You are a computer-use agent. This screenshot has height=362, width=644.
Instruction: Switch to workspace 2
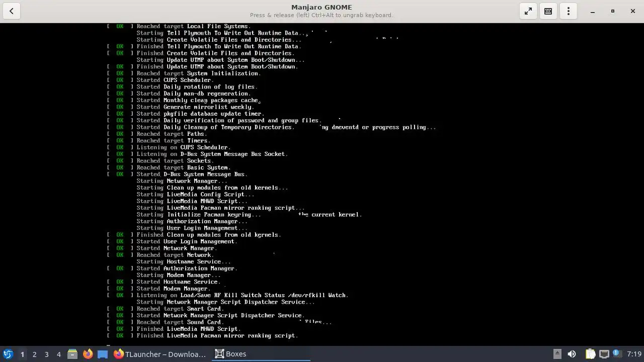click(34, 354)
